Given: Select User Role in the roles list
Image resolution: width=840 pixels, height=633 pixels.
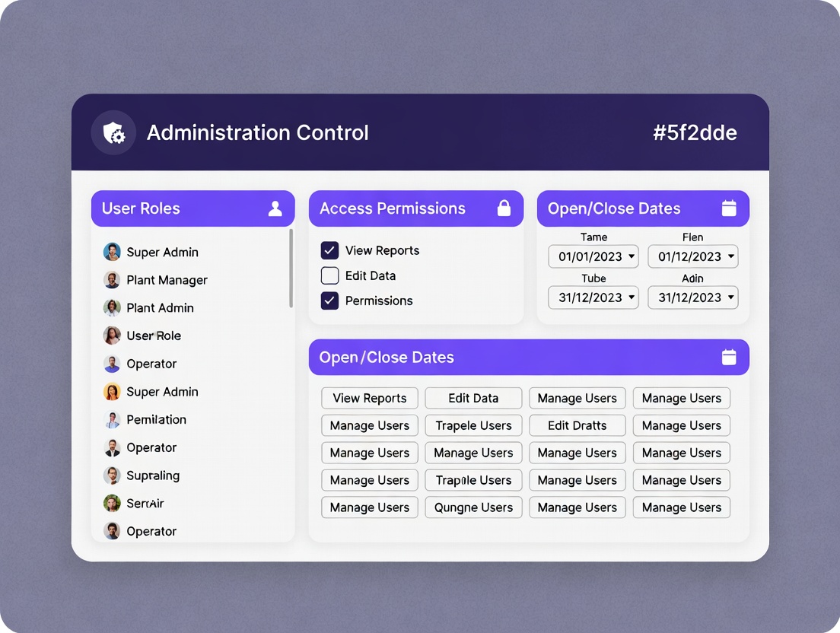Looking at the screenshot, I should click(154, 336).
